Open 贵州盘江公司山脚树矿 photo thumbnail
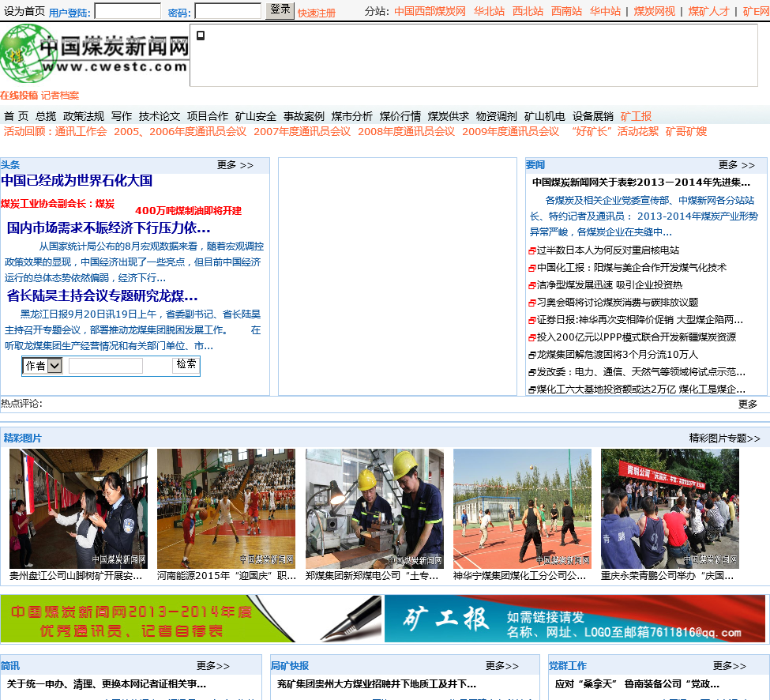The width and height of the screenshot is (770, 700). (x=78, y=509)
